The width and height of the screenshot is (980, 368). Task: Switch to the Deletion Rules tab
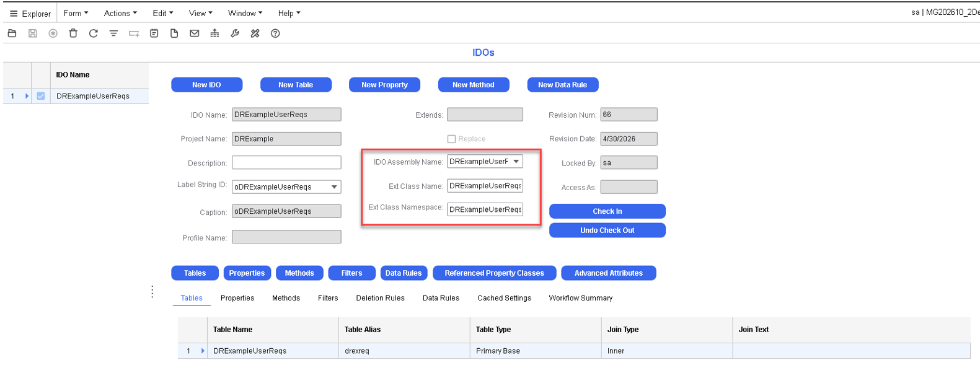click(x=380, y=298)
